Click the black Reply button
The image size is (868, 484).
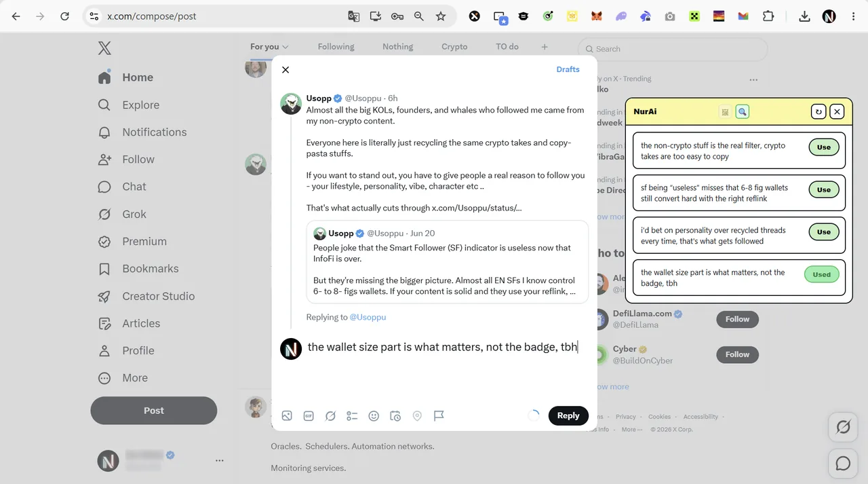(x=568, y=416)
